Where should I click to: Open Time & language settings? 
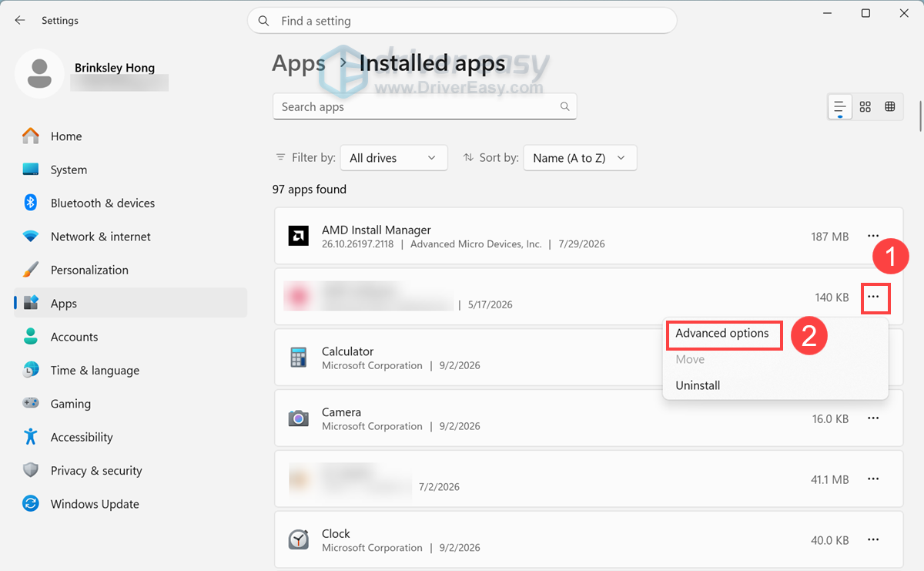tap(130, 370)
